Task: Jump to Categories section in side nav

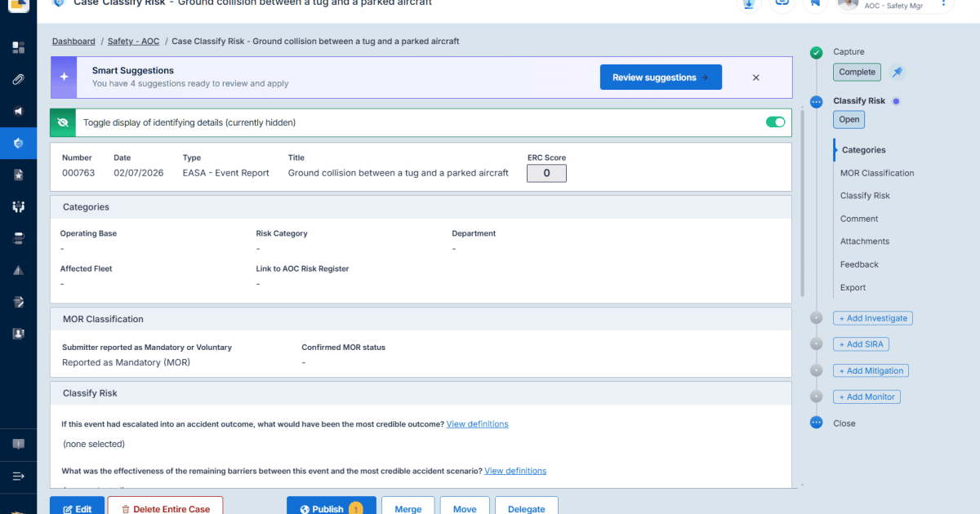Action: click(x=863, y=150)
